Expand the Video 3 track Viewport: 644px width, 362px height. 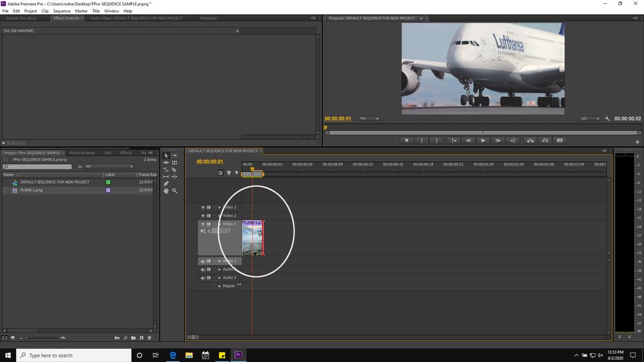pyautogui.click(x=219, y=207)
